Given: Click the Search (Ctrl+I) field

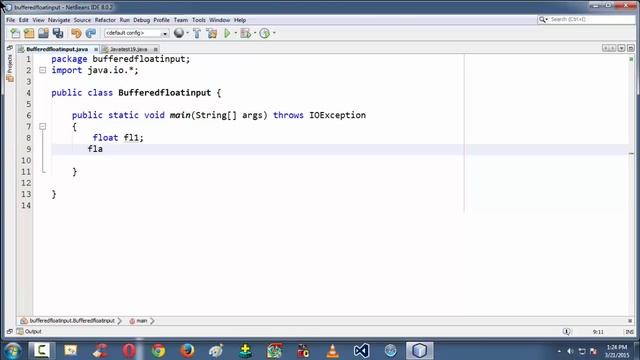Looking at the screenshot, I should tap(591, 20).
